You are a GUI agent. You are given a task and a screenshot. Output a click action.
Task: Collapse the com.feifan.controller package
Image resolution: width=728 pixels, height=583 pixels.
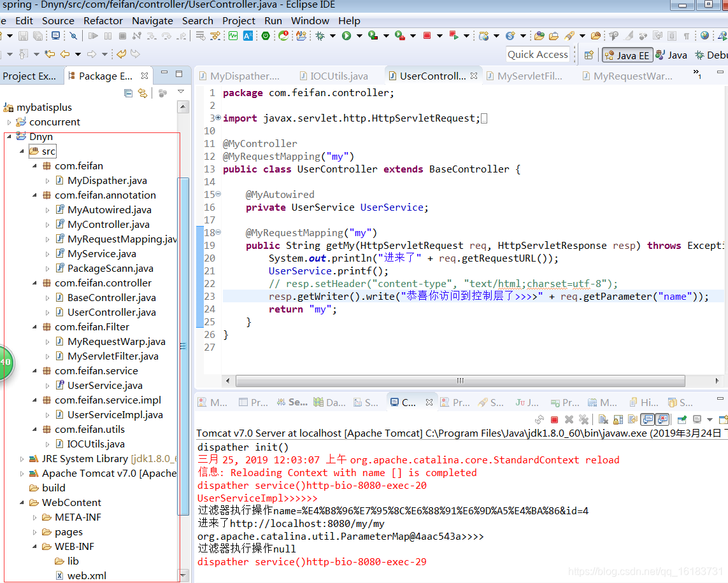coord(34,283)
